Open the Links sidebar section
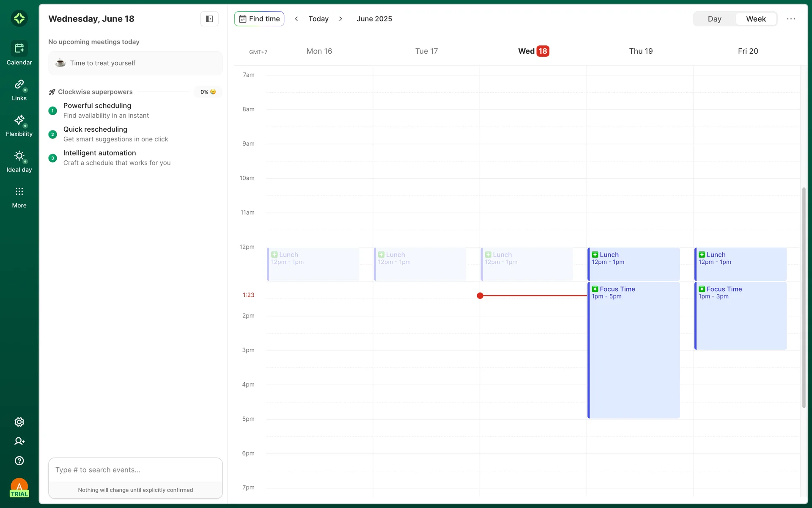812x508 pixels. (19, 90)
